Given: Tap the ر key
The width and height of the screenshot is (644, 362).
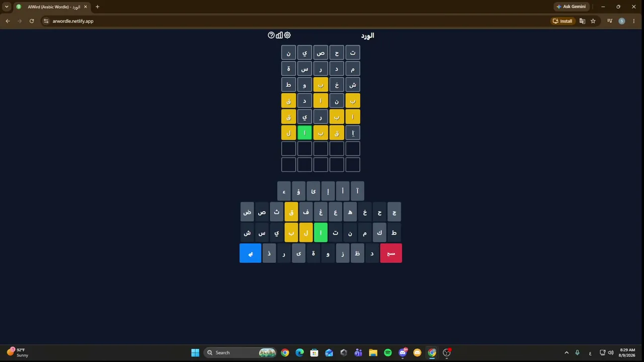Looking at the screenshot, I should [x=284, y=253].
